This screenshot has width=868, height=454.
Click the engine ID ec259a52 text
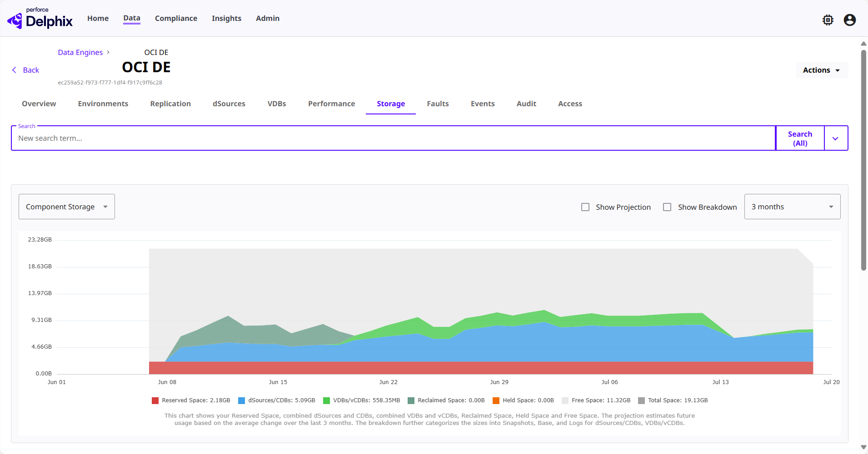(110, 83)
